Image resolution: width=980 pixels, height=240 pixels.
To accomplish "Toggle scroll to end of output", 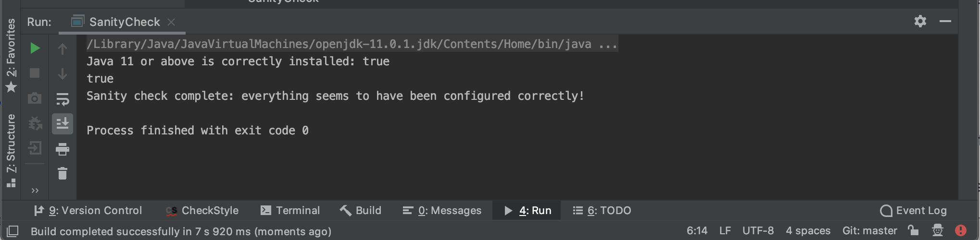I will (63, 123).
